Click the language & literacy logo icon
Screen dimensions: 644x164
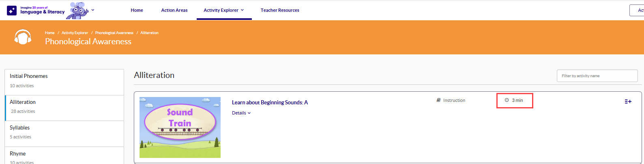(x=12, y=11)
